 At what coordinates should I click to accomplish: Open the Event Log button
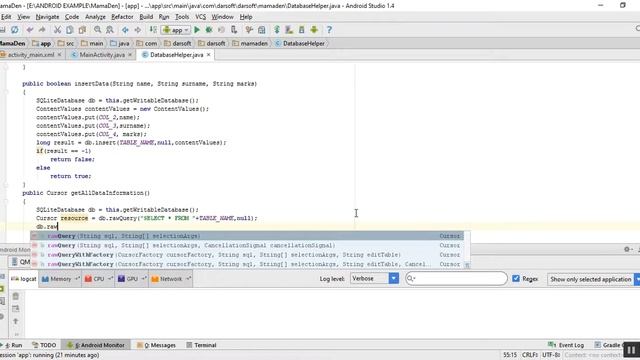point(566,345)
